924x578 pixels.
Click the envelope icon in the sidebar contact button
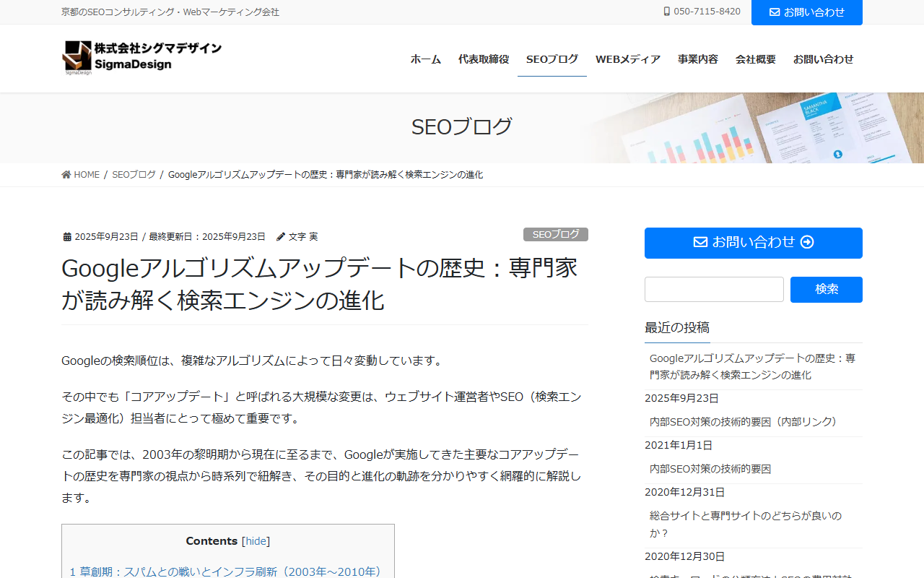click(699, 243)
